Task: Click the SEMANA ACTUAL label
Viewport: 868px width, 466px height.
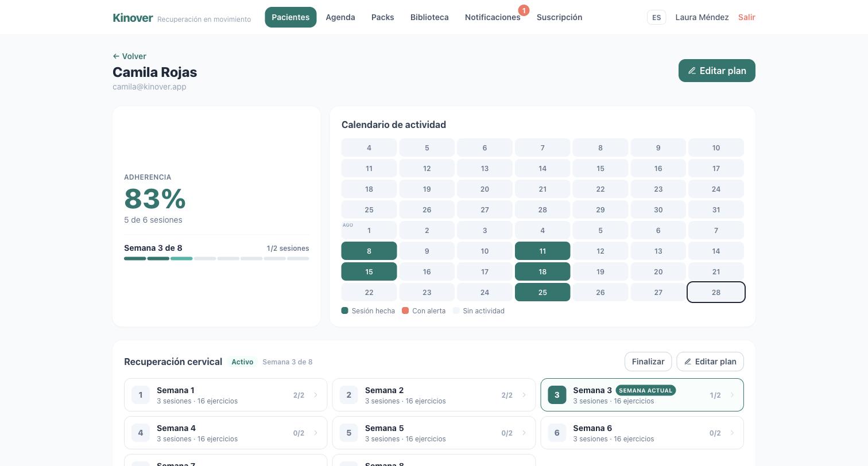Action: [645, 390]
